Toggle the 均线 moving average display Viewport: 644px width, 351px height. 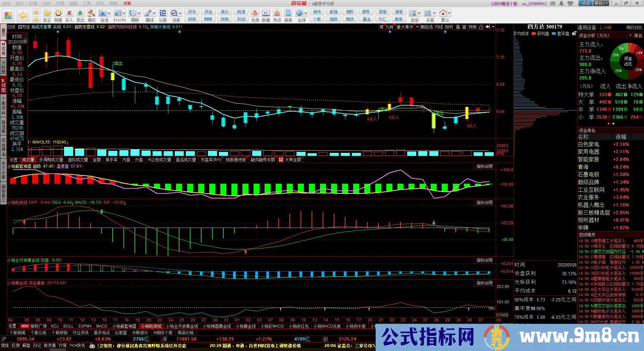439,27
